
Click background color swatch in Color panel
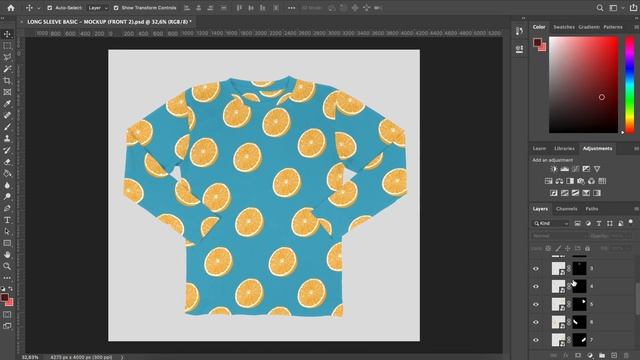coord(542,48)
